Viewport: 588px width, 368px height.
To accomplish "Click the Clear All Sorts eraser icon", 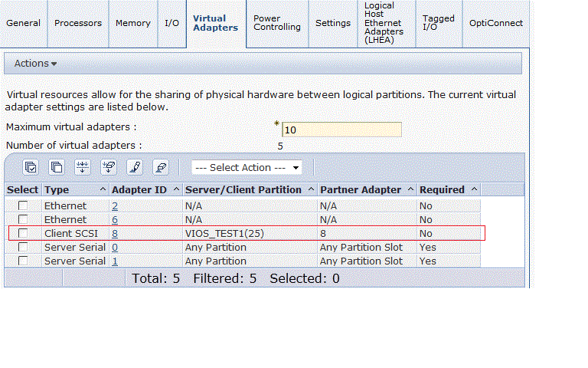I will point(160,167).
